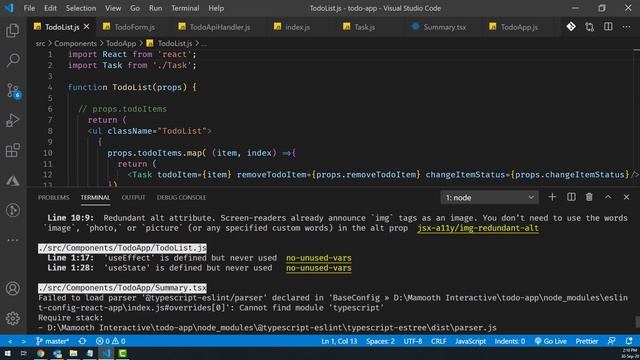Open Chrome from the Windows taskbar
640x360 pixels.
(x=40, y=353)
